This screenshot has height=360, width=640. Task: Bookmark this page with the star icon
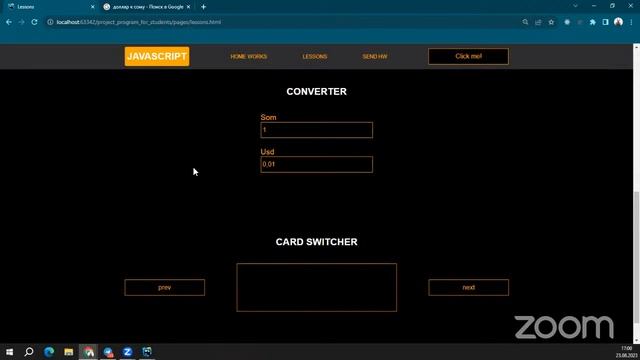click(551, 22)
